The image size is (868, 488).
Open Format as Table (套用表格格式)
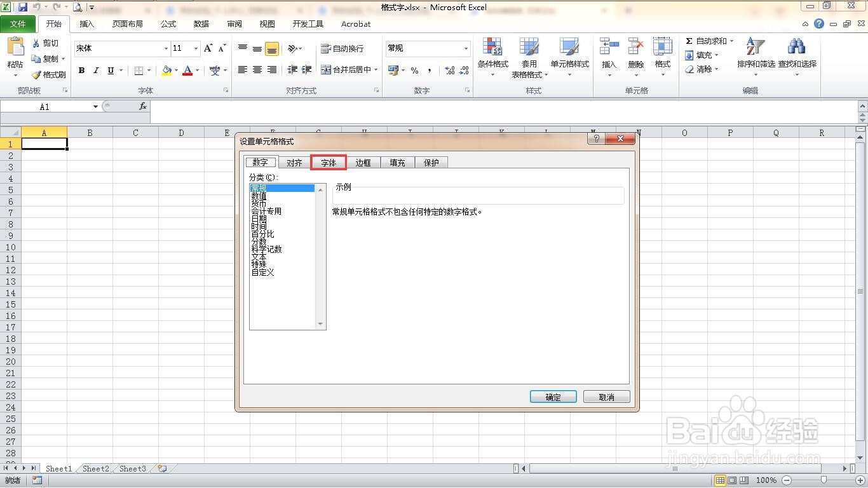coord(529,57)
